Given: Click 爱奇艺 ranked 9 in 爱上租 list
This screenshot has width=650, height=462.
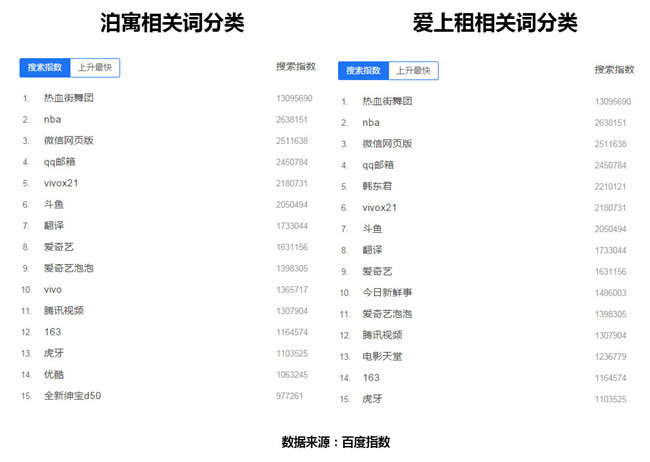Looking at the screenshot, I should click(x=377, y=272).
